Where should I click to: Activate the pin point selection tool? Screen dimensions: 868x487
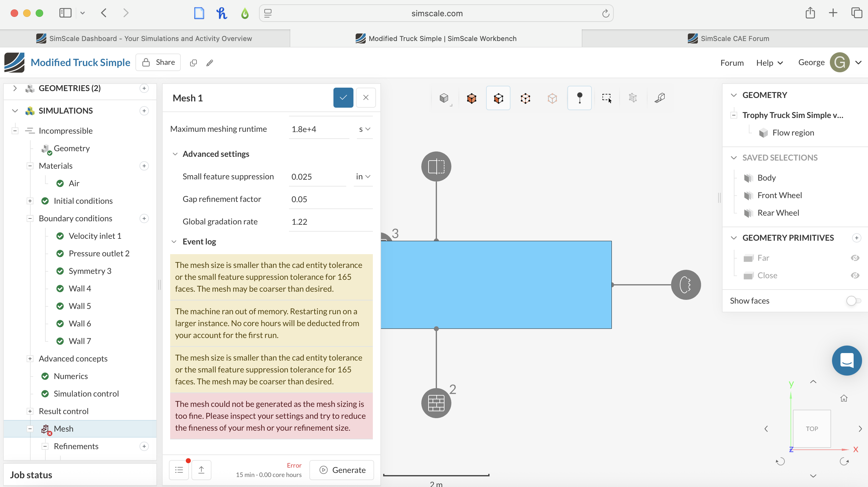tap(579, 98)
